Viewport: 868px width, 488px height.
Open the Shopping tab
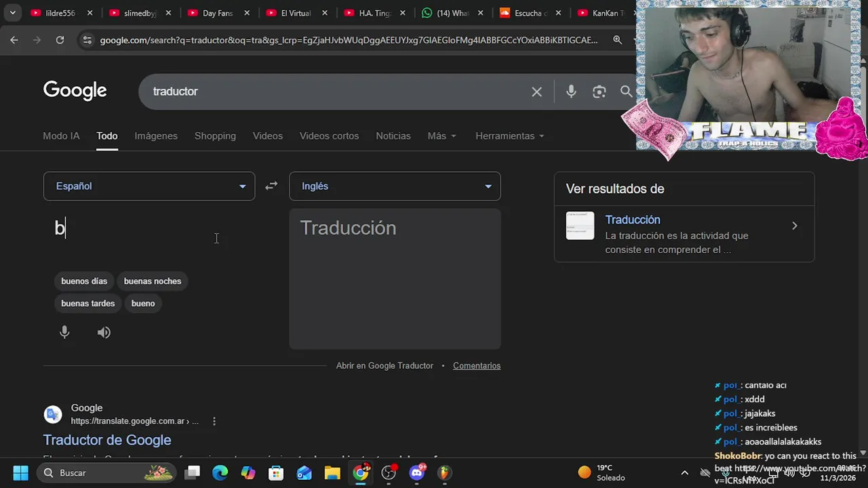pos(215,136)
